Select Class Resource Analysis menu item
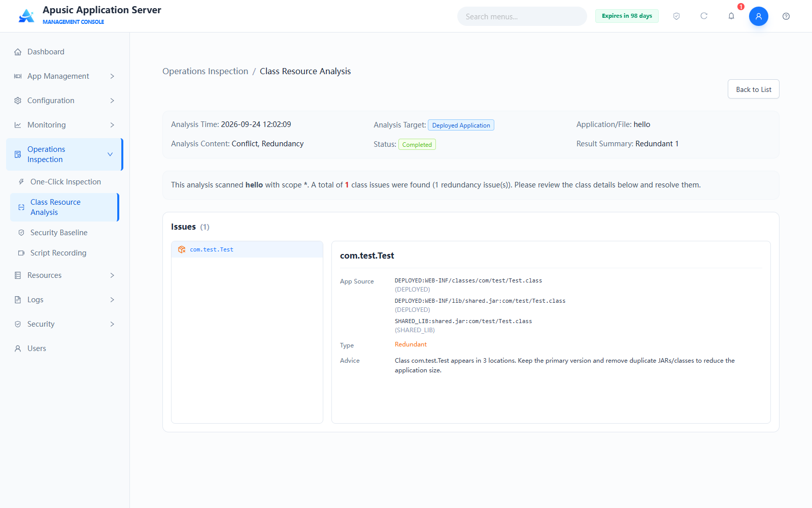This screenshot has height=508, width=812. pyautogui.click(x=64, y=207)
